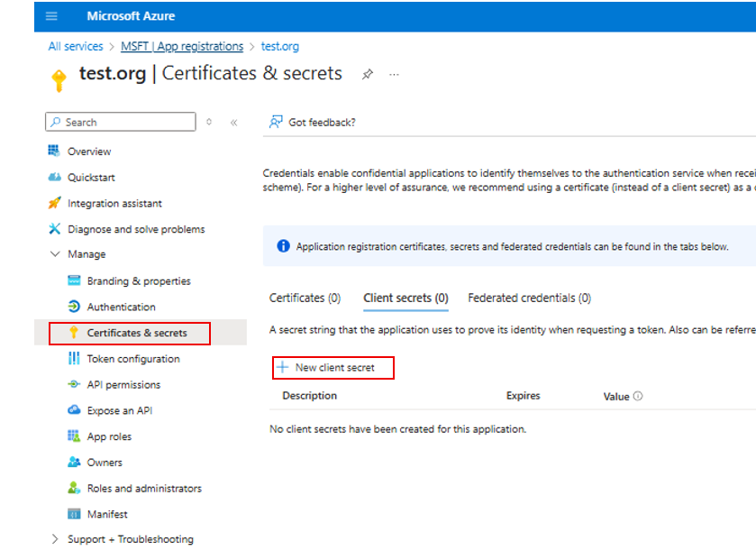Click the Owners people icon
Viewport: 756px width, 560px height.
tap(74, 462)
